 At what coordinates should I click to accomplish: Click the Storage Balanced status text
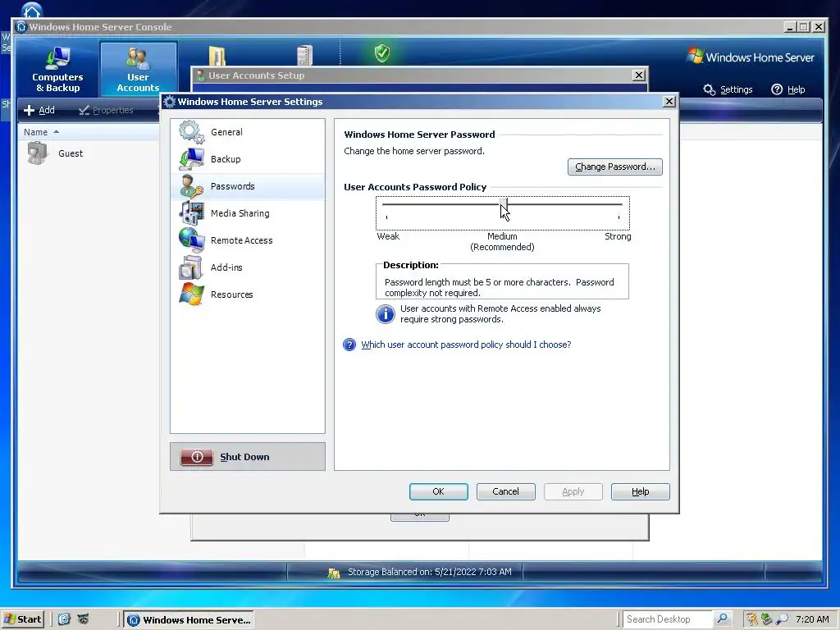430,572
